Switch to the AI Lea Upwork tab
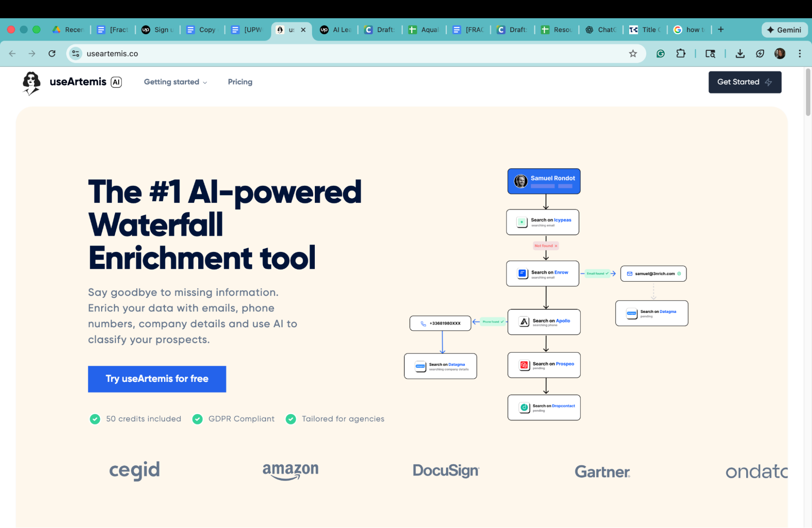This screenshot has height=528, width=812. 336,30
